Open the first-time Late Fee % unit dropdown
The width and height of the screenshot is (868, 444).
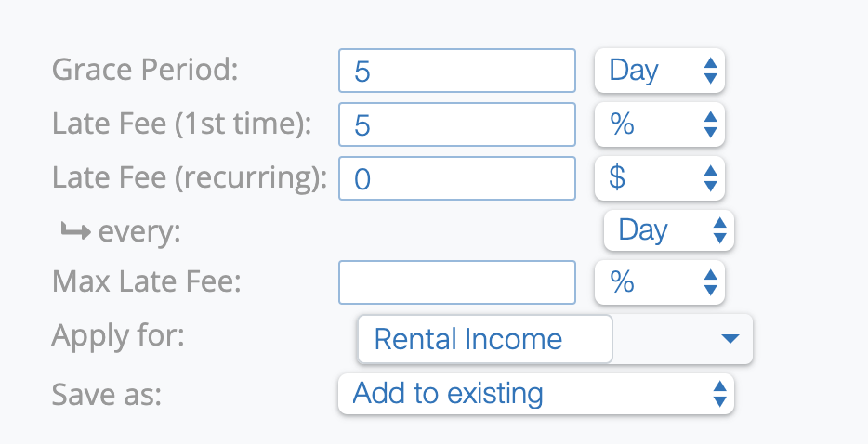click(x=659, y=124)
